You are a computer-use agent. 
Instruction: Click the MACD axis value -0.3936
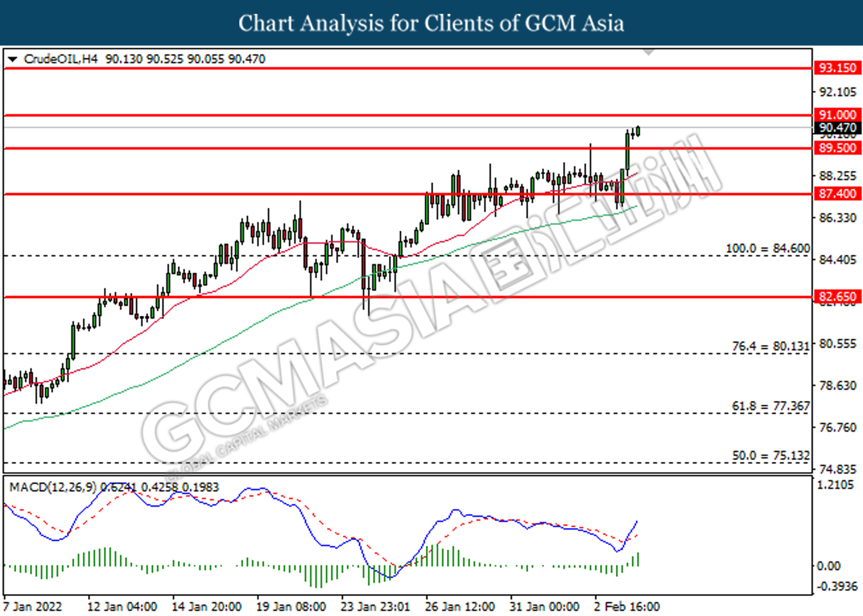pyautogui.click(x=837, y=586)
